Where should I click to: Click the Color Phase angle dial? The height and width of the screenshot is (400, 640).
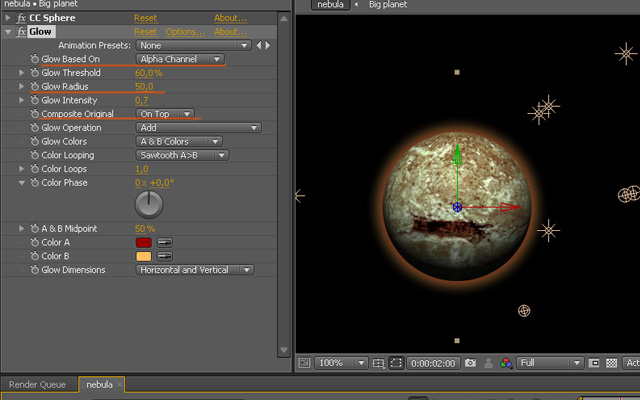[149, 204]
